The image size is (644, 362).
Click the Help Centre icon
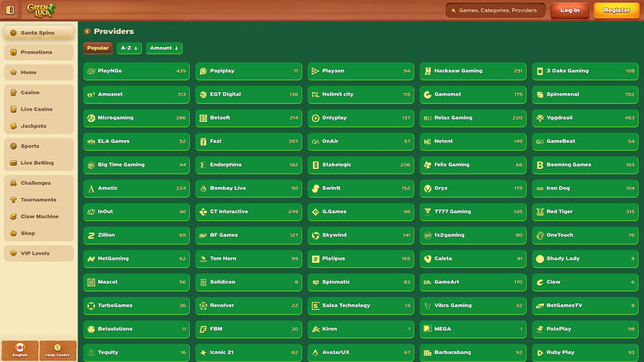(x=57, y=347)
